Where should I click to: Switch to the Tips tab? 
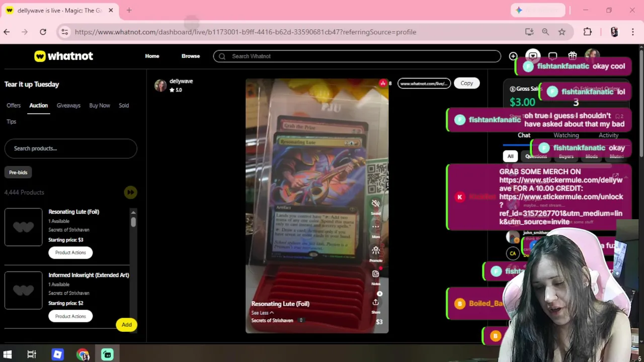point(12,122)
